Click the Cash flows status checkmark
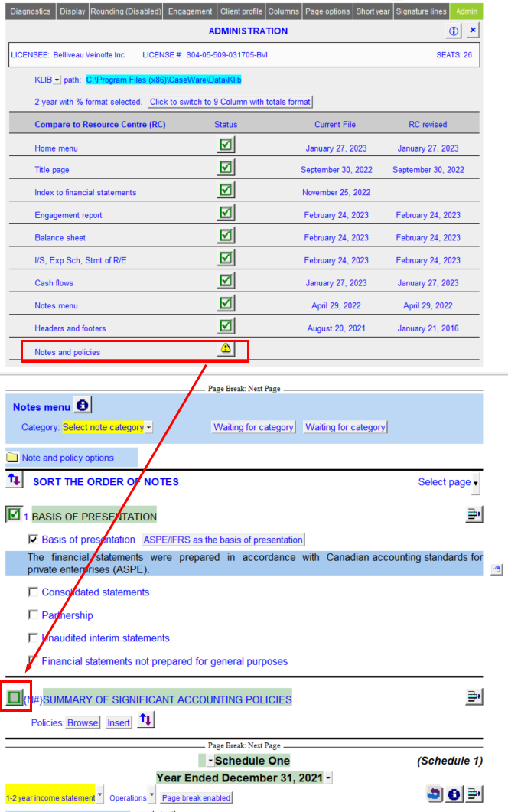Image resolution: width=508 pixels, height=812 pixels. 226,281
